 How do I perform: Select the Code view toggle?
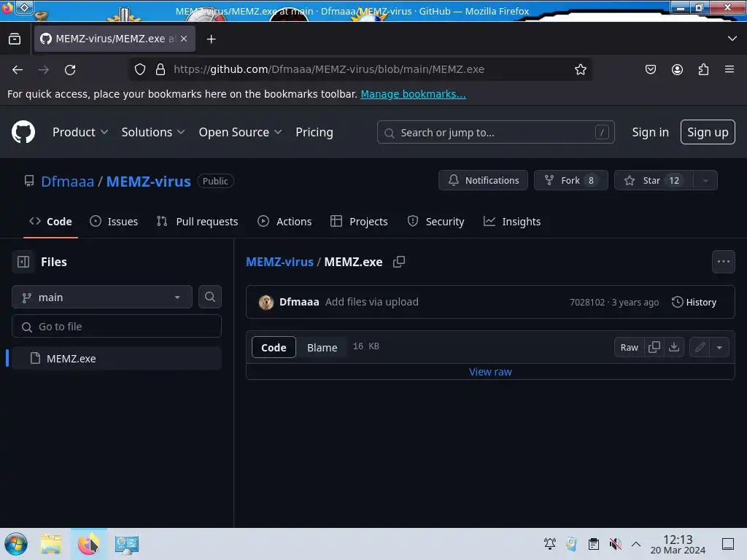coord(274,347)
